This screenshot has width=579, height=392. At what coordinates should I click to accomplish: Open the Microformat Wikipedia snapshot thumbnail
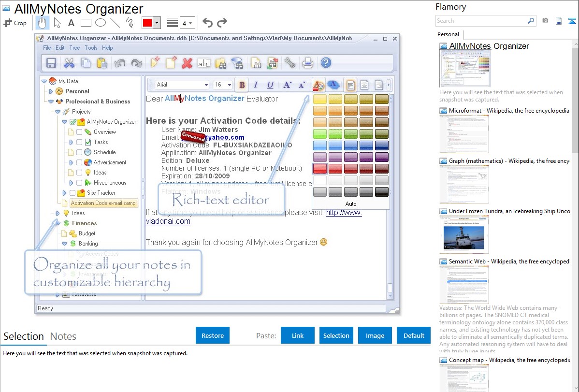[464, 134]
